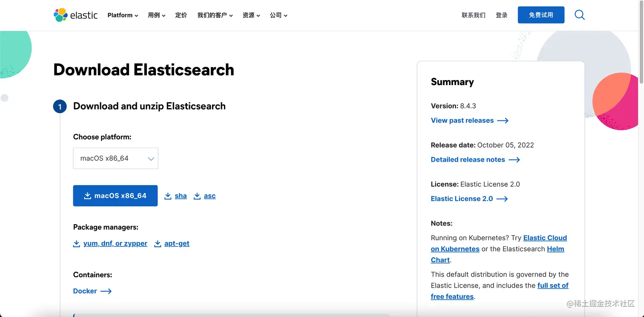Click download icon beside asc link

[197, 196]
